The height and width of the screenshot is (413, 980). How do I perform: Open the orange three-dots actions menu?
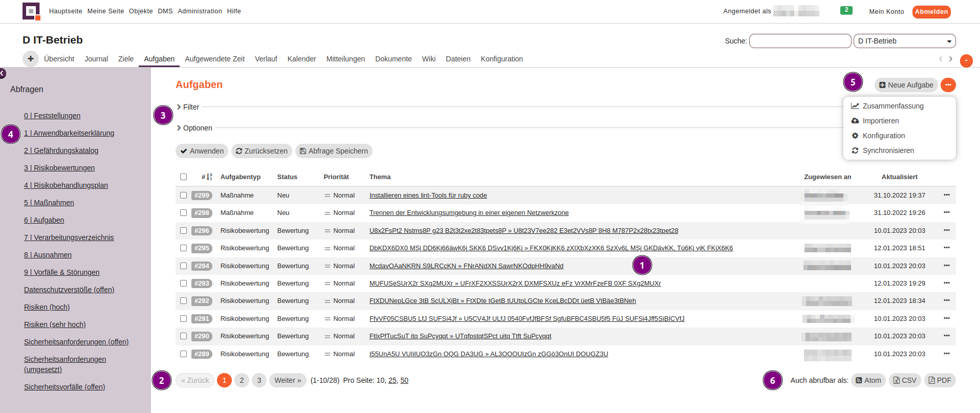948,85
